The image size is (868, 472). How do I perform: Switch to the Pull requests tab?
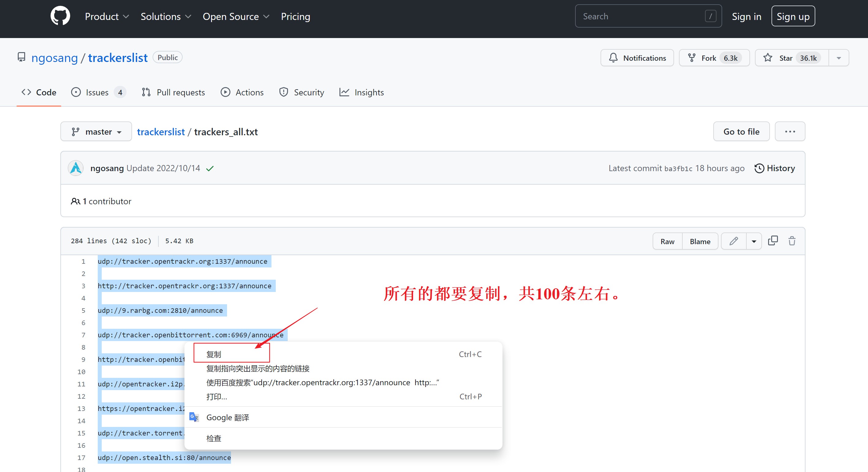(x=173, y=92)
